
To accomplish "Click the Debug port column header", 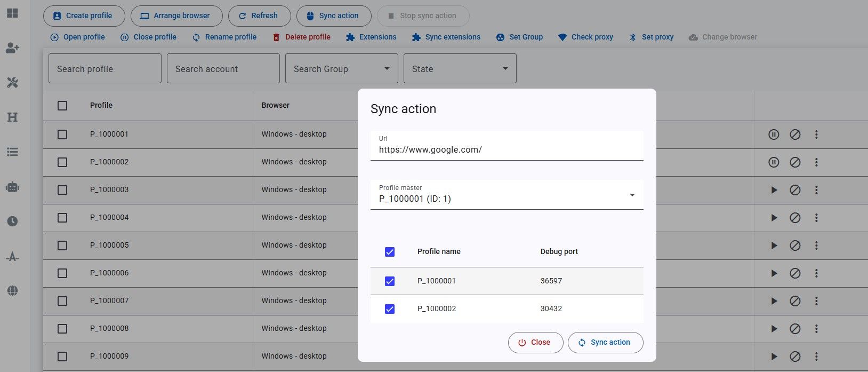I will (x=559, y=252).
